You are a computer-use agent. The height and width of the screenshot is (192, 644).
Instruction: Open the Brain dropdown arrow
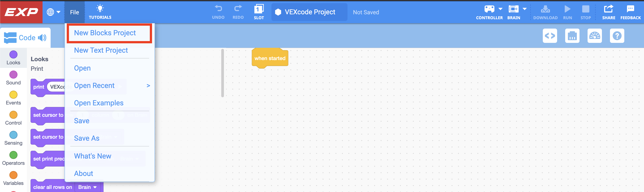(524, 8)
